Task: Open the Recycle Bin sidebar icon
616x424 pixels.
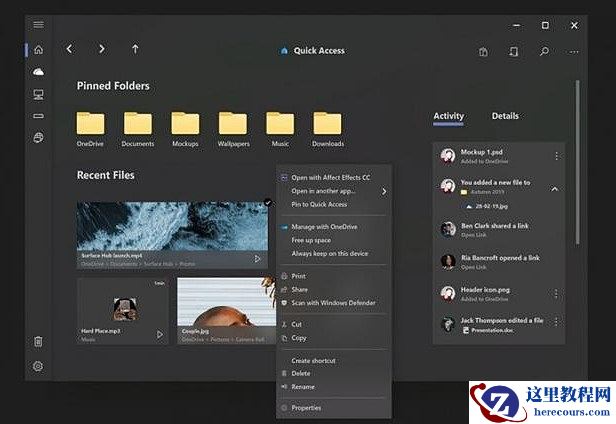Action: pyautogui.click(x=38, y=341)
